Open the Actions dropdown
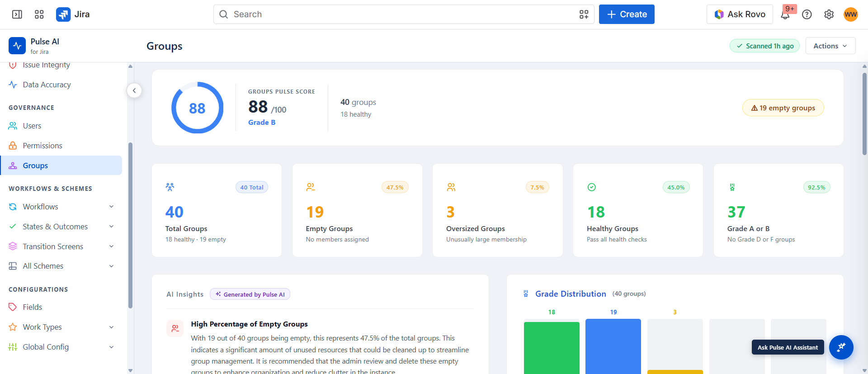 [830, 46]
